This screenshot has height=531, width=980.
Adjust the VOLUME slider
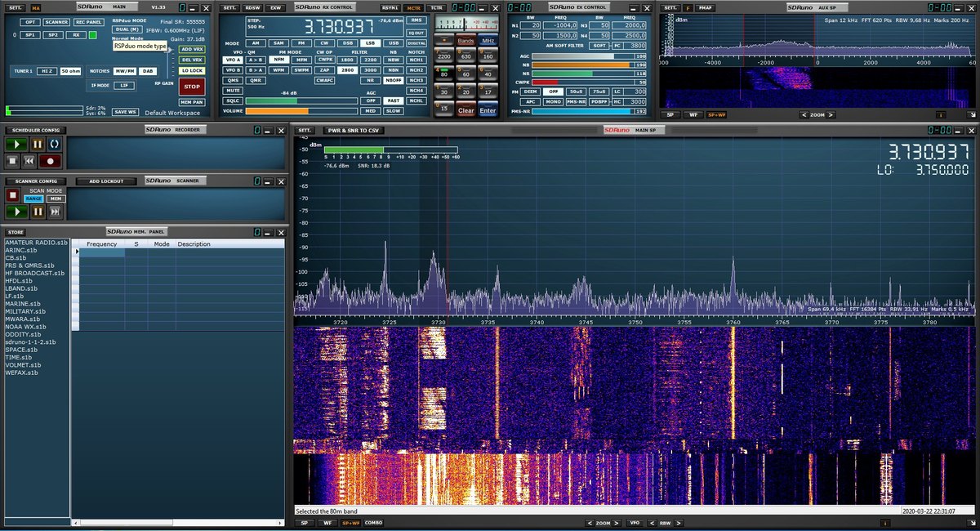point(301,111)
